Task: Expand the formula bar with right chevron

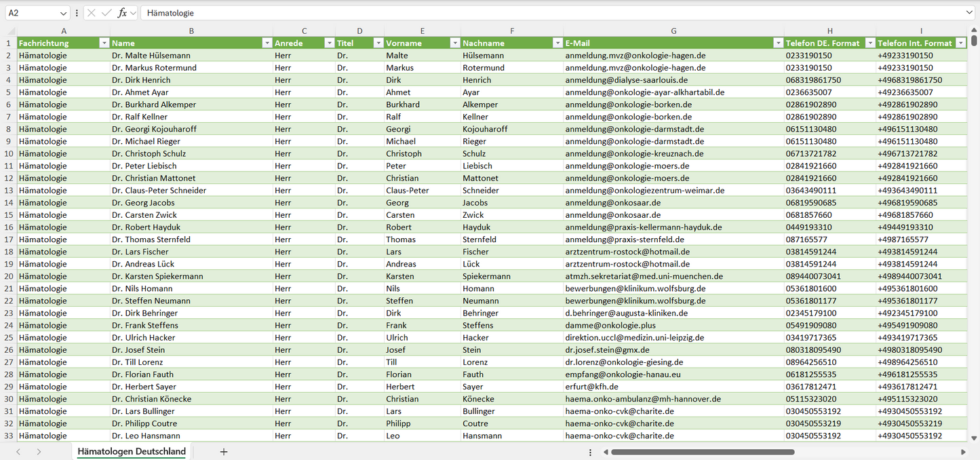Action: click(x=969, y=13)
